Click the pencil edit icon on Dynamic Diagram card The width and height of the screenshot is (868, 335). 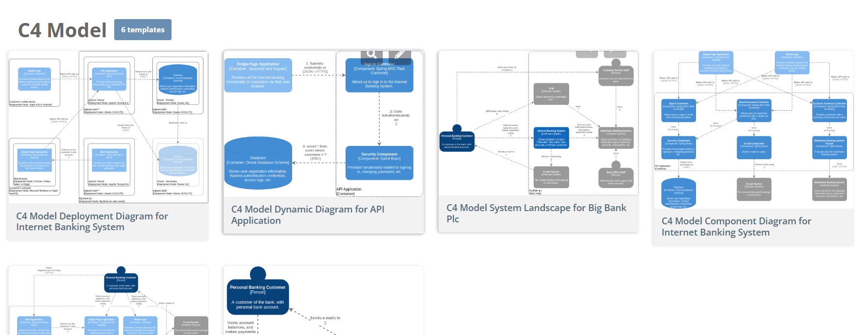pyautogui.click(x=399, y=54)
